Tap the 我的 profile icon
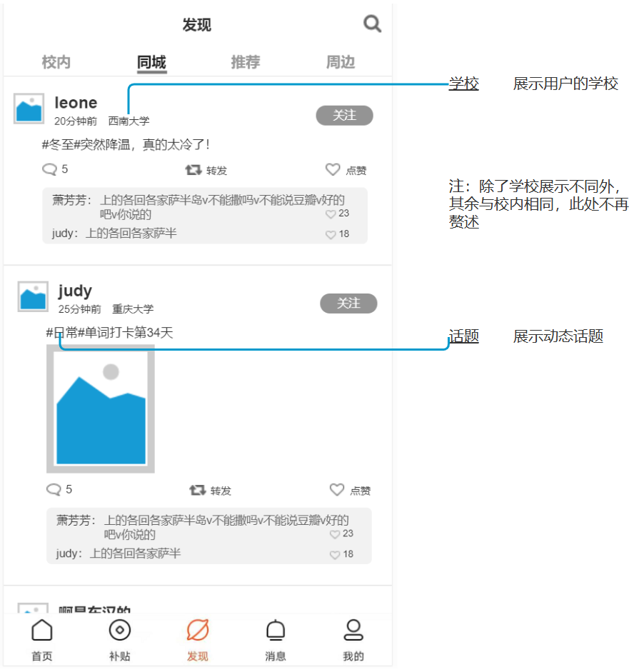 click(353, 630)
